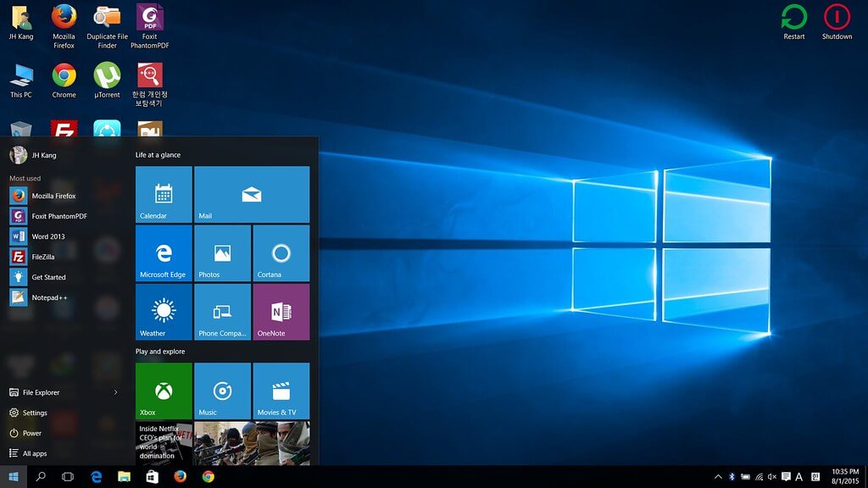Launch Foxit PhantomPDF from Most used
The height and width of the screenshot is (488, 868).
(64, 216)
